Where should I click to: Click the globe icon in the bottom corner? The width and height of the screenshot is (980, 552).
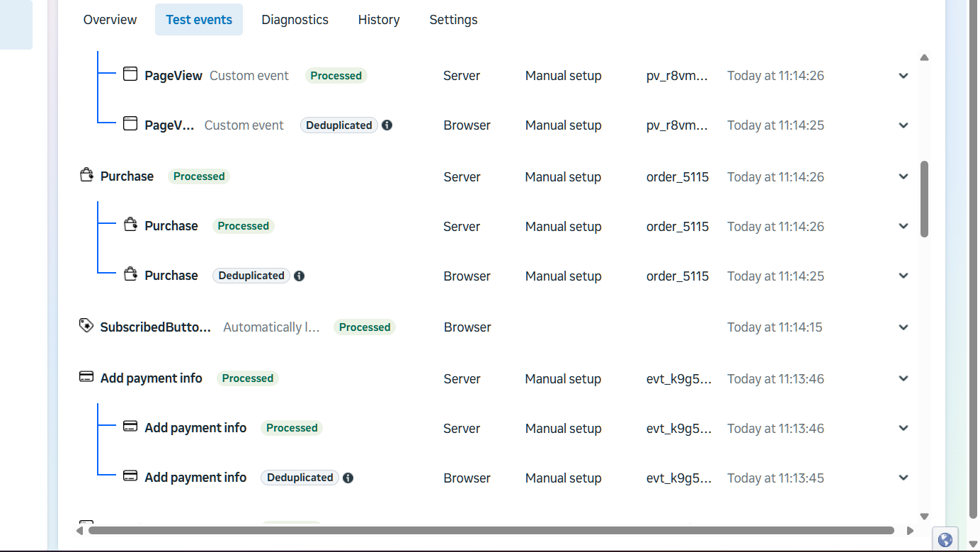945,540
